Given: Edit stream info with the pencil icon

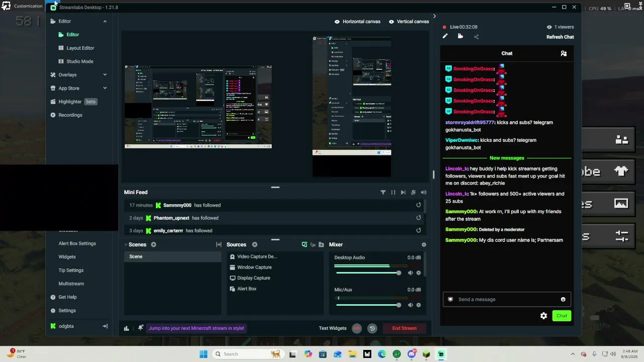Looking at the screenshot, I should (x=445, y=36).
